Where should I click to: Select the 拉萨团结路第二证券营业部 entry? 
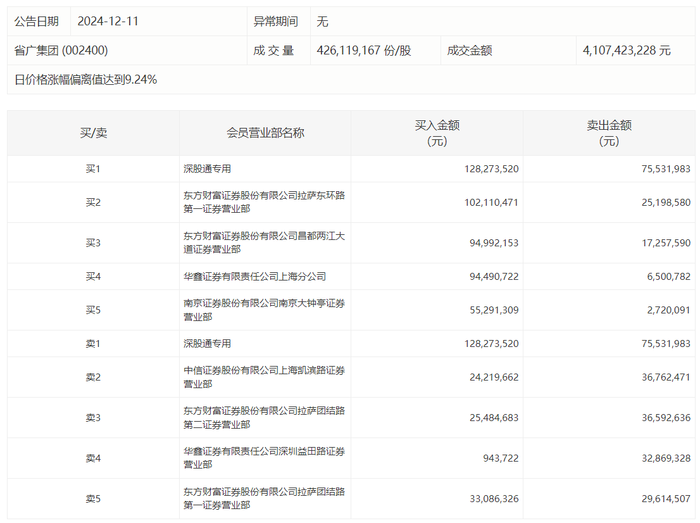click(264, 418)
